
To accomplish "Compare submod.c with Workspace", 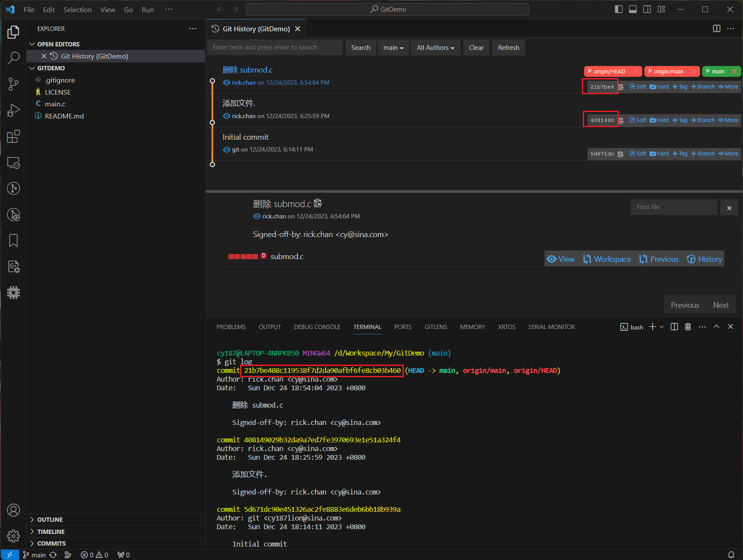I will tap(607, 259).
